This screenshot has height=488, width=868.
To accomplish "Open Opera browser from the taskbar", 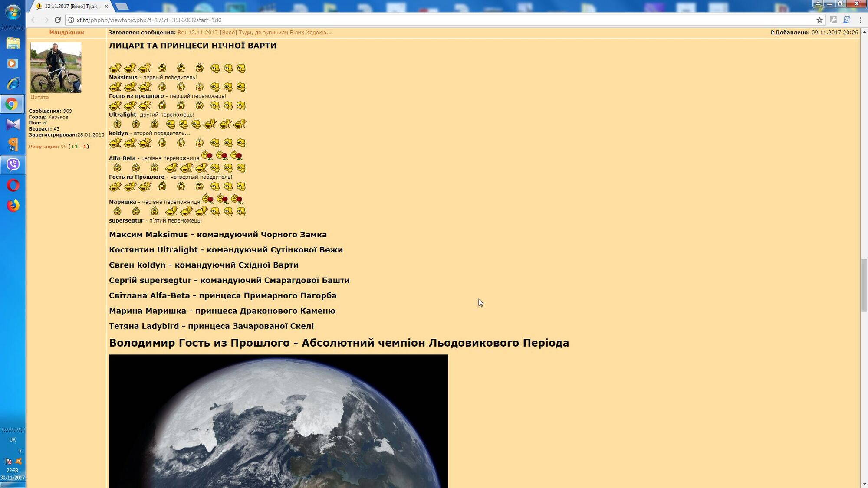I will coord(13,185).
